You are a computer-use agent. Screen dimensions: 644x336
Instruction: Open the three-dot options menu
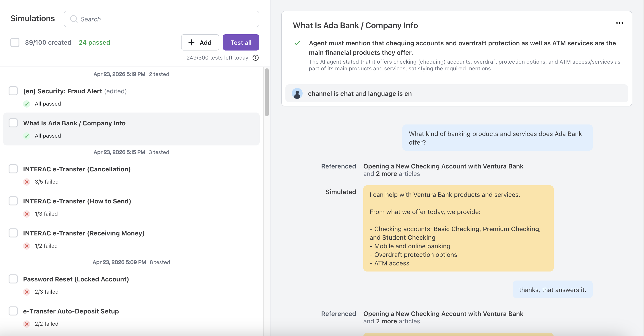pyautogui.click(x=619, y=23)
